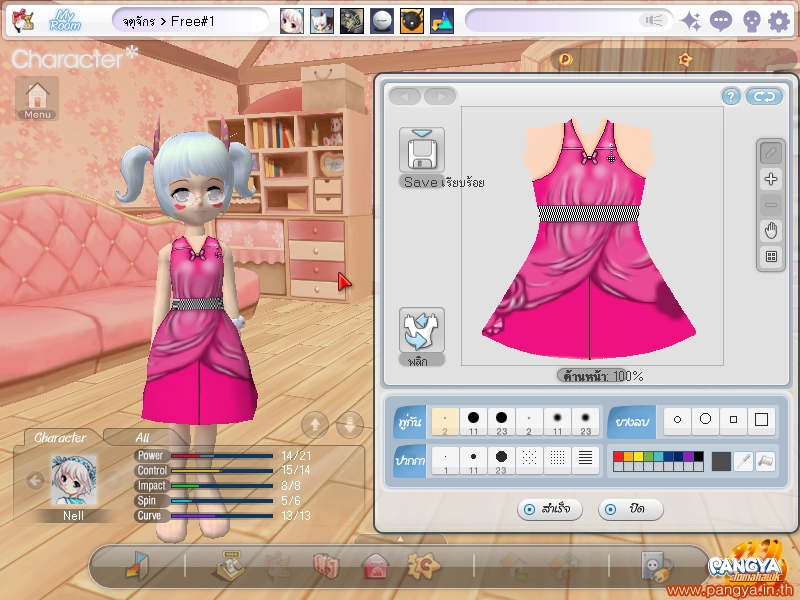
Task: Select the large circle eraser
Action: click(x=706, y=419)
